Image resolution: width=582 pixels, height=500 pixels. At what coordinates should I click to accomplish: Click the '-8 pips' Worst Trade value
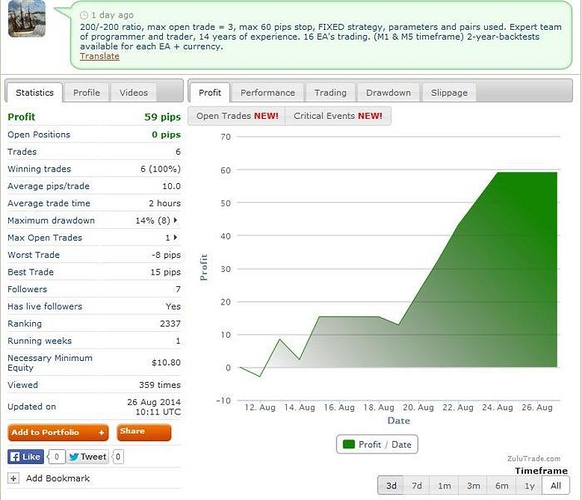tap(166, 255)
